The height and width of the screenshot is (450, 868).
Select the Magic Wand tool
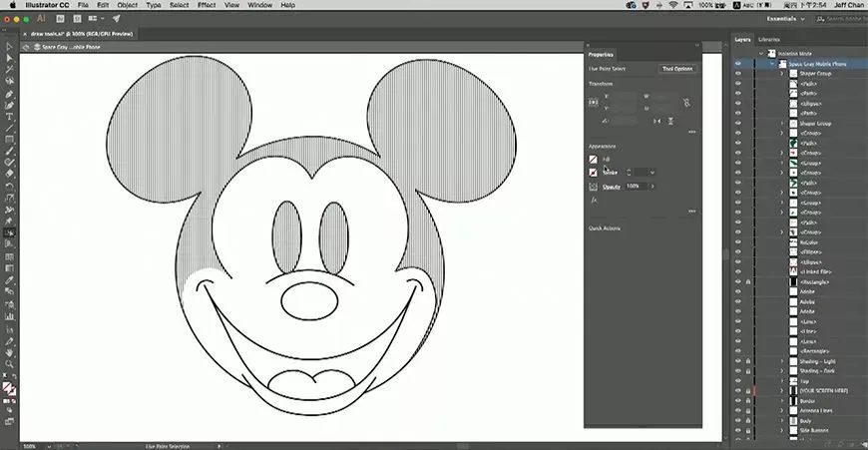(9, 70)
